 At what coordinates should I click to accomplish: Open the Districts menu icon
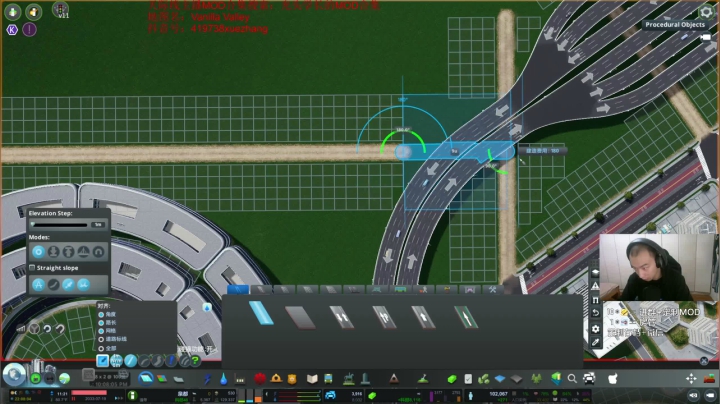point(179,379)
